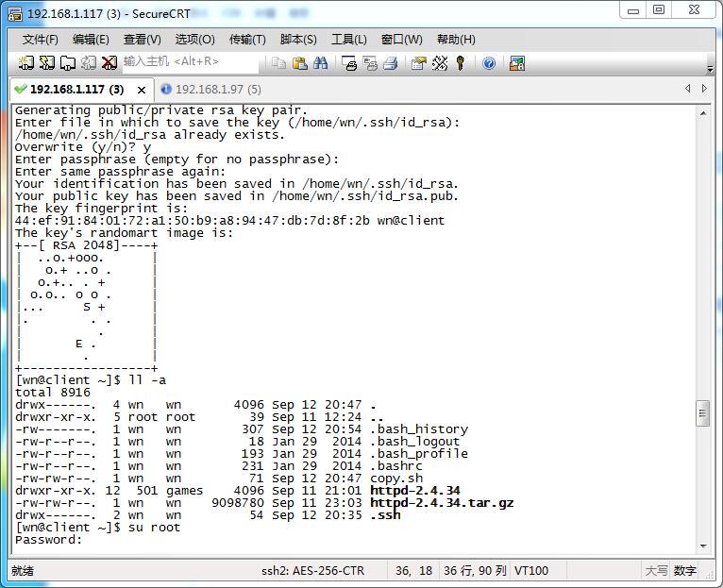Click the Connect in Tab icon
Image resolution: width=723 pixels, height=588 pixels.
68,62
